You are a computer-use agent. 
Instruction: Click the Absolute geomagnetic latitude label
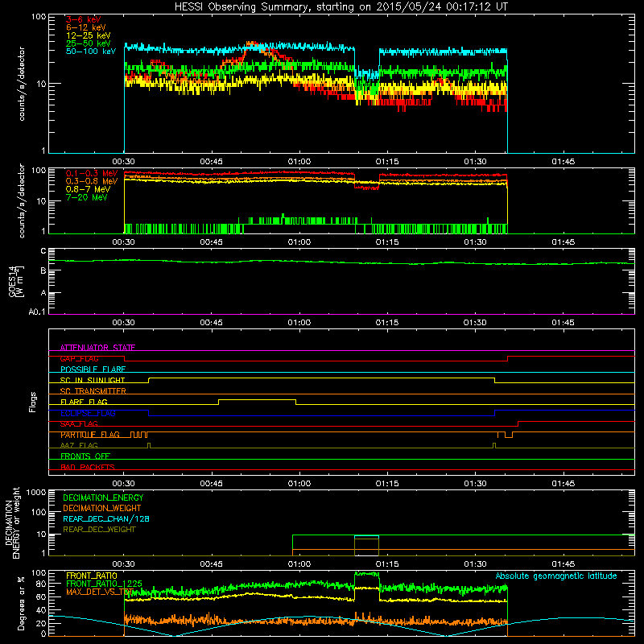click(556, 576)
